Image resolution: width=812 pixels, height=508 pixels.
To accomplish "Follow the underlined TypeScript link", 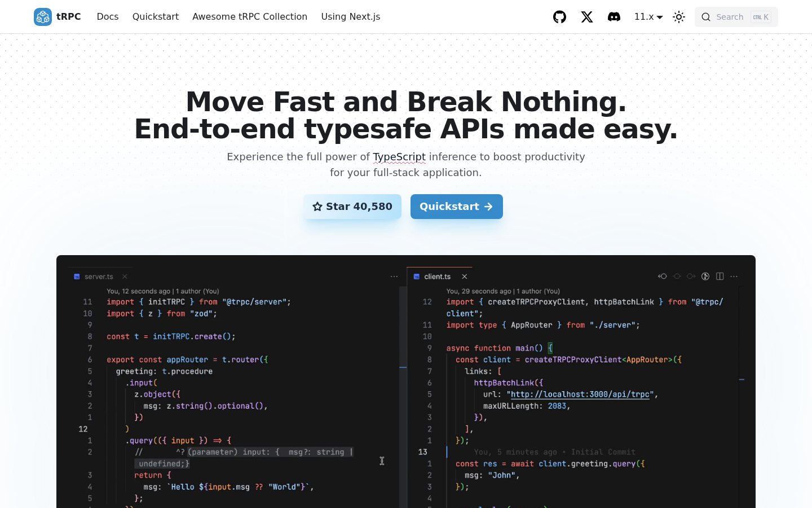I will tap(399, 157).
